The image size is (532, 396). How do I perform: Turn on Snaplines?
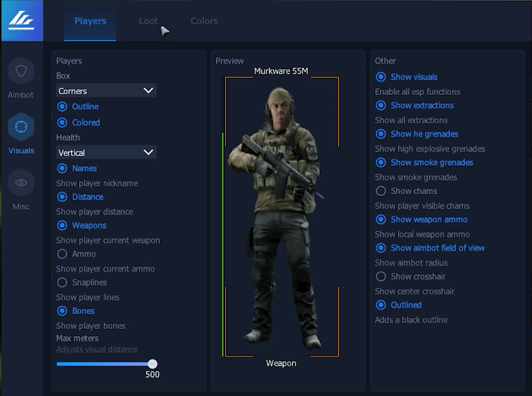pos(63,282)
